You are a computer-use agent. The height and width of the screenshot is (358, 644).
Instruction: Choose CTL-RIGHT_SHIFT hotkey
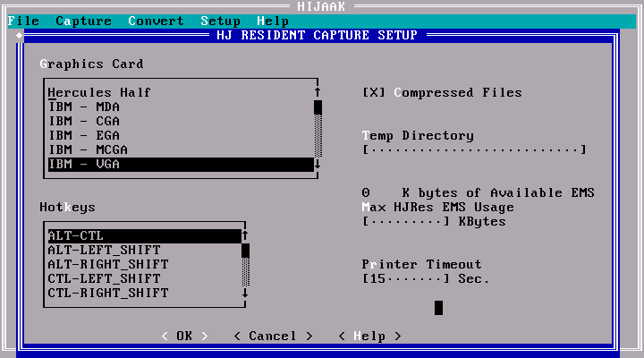pyautogui.click(x=145, y=294)
